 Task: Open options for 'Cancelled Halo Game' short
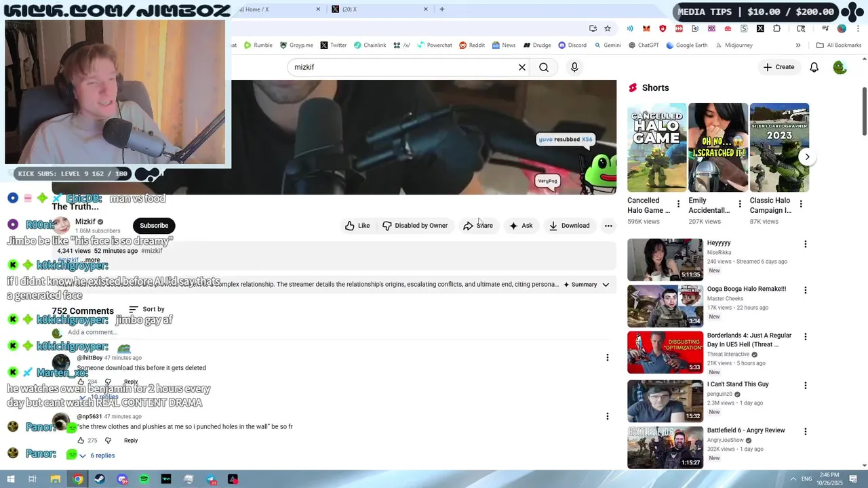[x=678, y=204]
